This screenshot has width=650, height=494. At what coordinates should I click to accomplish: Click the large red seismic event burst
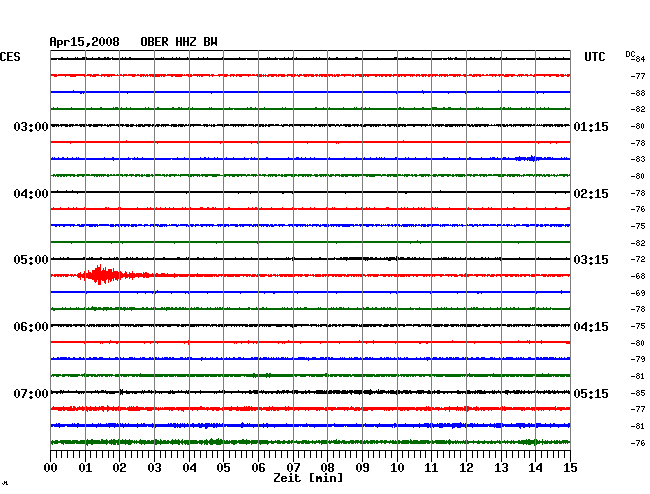coord(99,275)
